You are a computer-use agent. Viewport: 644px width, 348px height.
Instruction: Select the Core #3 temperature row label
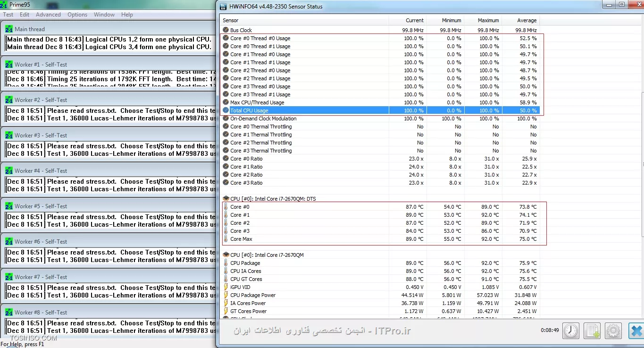point(240,231)
